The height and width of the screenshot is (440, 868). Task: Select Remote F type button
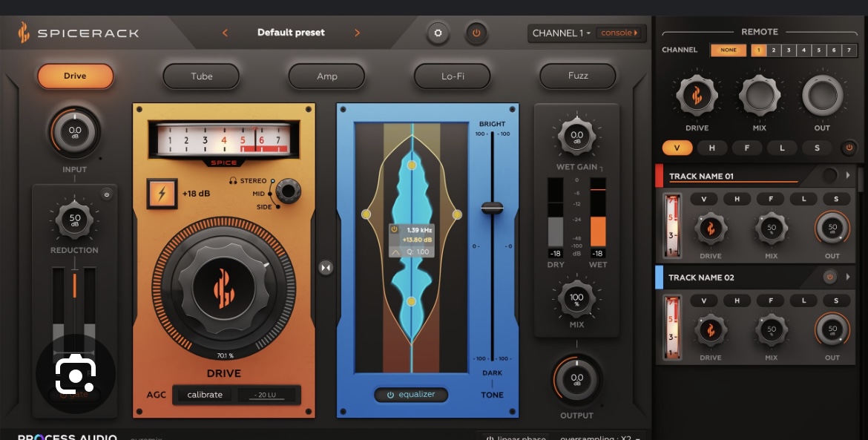(747, 148)
